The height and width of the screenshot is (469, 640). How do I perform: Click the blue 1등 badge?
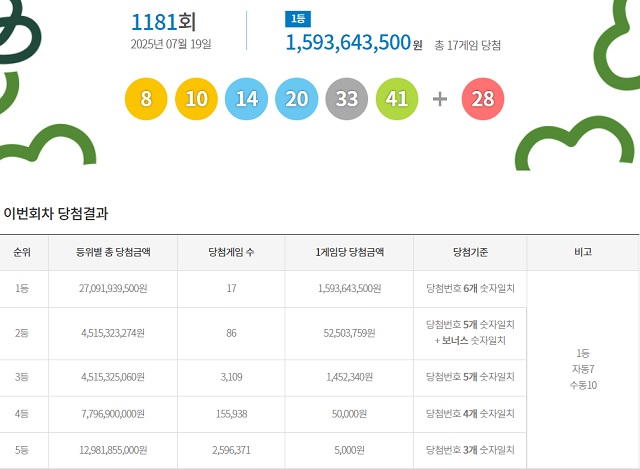coord(298,19)
